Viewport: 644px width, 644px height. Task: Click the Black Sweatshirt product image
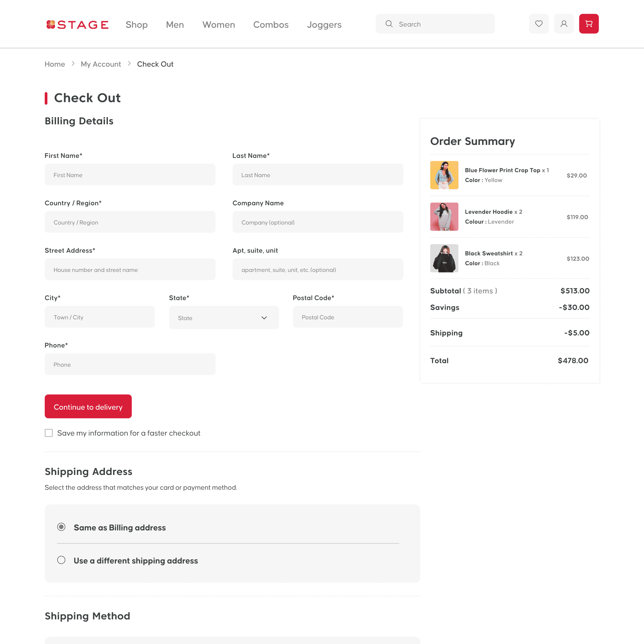click(444, 258)
